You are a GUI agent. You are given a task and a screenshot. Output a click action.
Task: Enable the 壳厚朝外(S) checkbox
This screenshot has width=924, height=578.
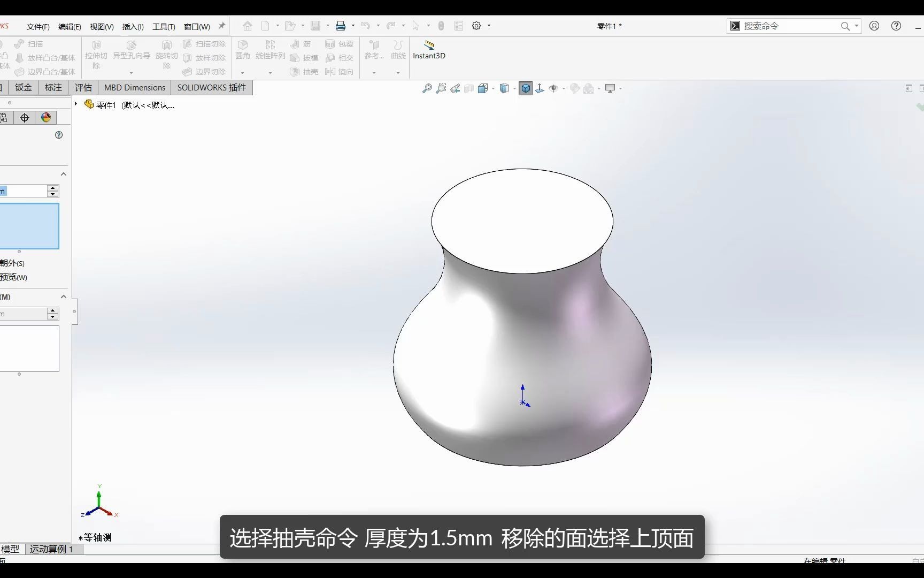tap(11, 263)
